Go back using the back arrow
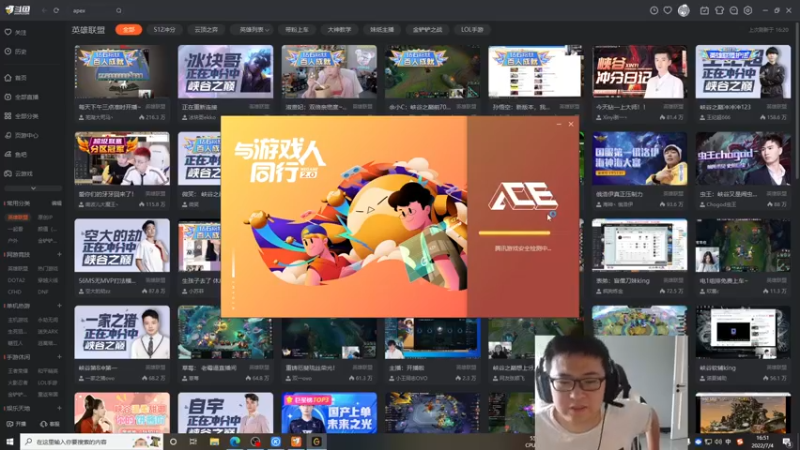The width and height of the screenshot is (800, 450). click(44, 10)
